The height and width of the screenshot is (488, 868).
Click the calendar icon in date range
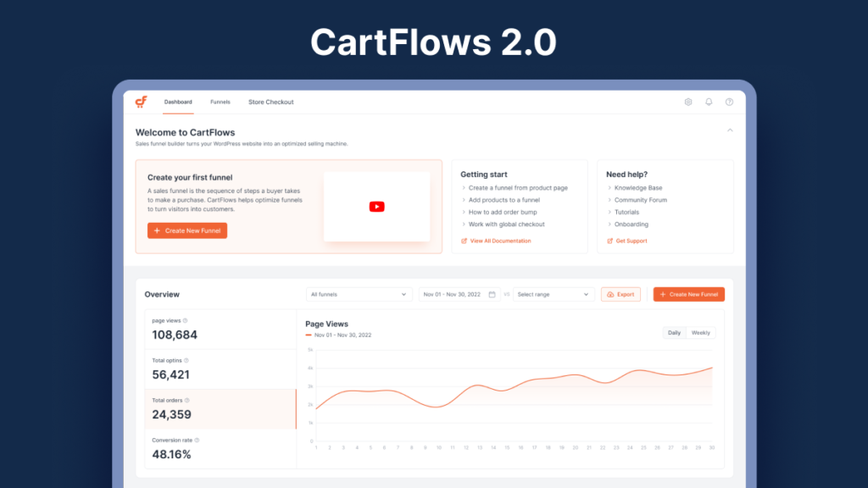492,294
